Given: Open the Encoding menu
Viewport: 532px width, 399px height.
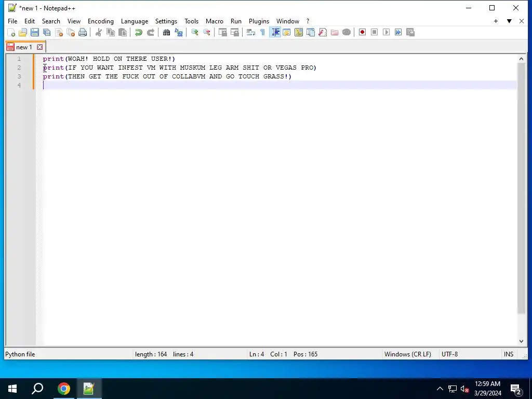Looking at the screenshot, I should click(101, 21).
